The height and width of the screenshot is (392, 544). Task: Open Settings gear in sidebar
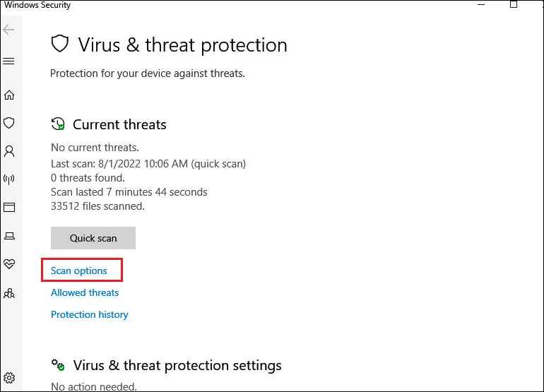[9, 377]
